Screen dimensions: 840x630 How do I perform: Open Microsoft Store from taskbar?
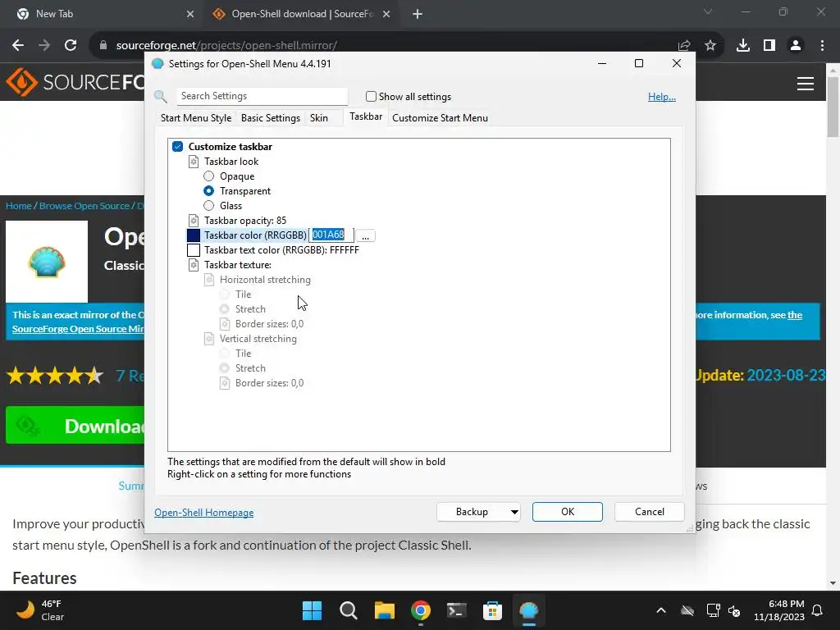tap(492, 610)
